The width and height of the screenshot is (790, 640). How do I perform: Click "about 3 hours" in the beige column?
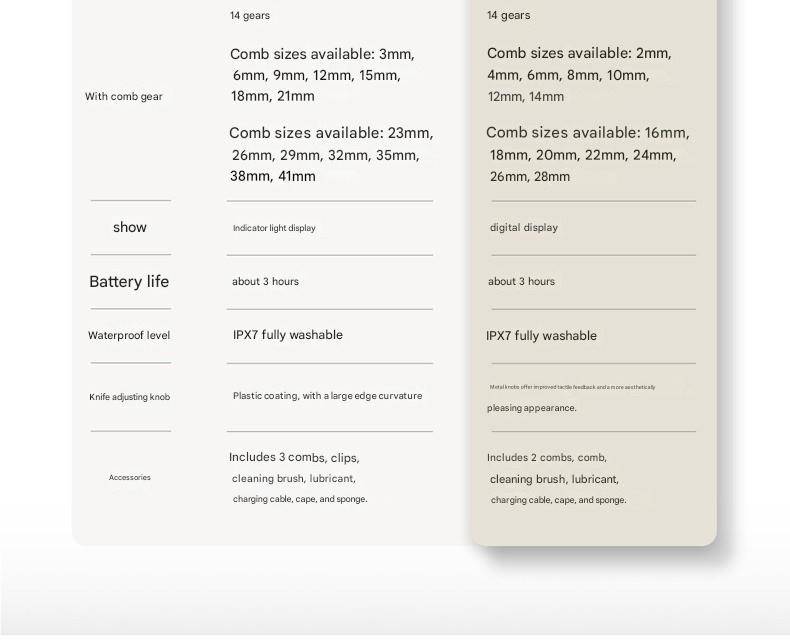[521, 282]
